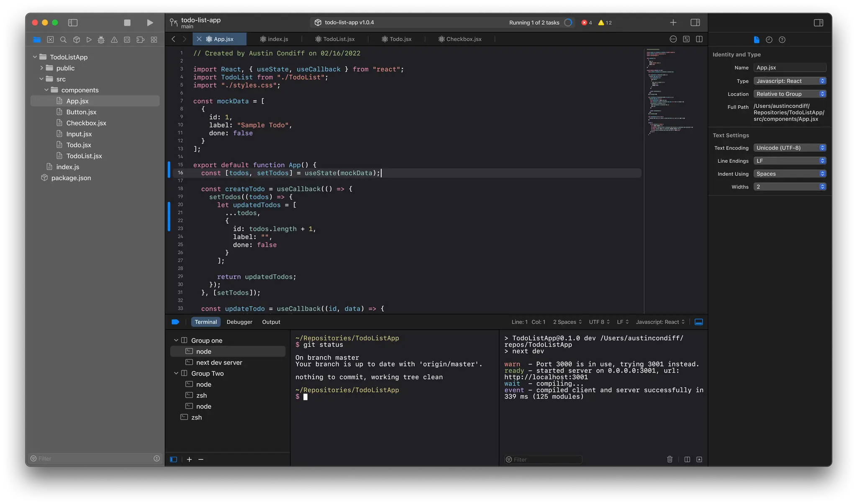
Task: Click the plus icon to add terminal
Action: [x=189, y=459]
